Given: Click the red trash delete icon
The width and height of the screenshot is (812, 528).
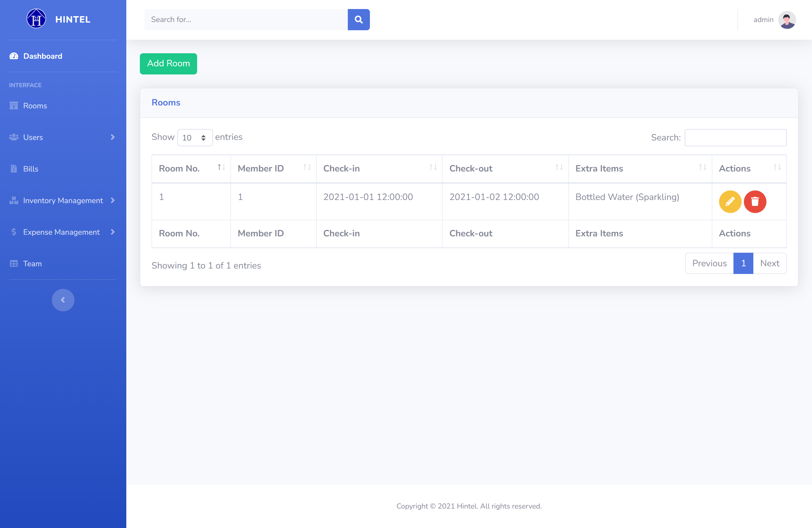Looking at the screenshot, I should pos(755,201).
